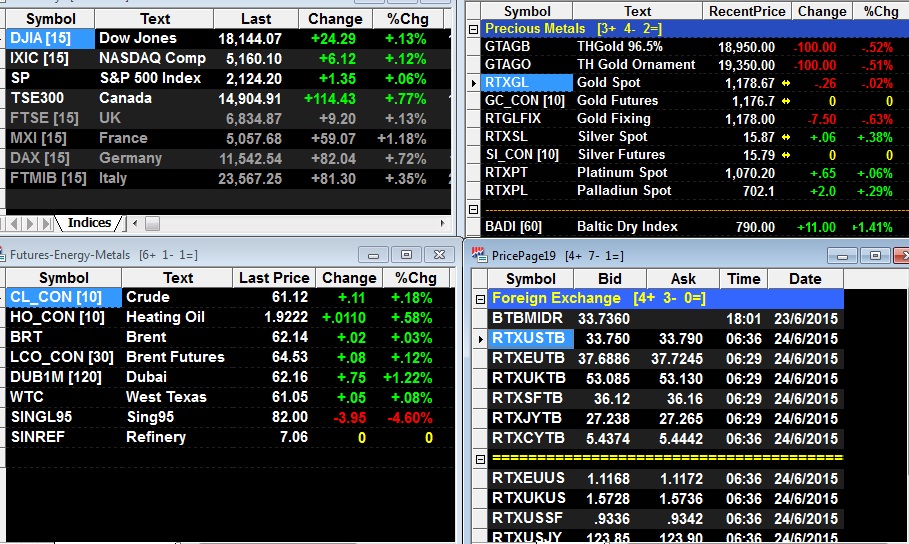Image resolution: width=909 pixels, height=544 pixels.
Task: Click the Indices scrollbar right arrow
Action: pos(443,223)
